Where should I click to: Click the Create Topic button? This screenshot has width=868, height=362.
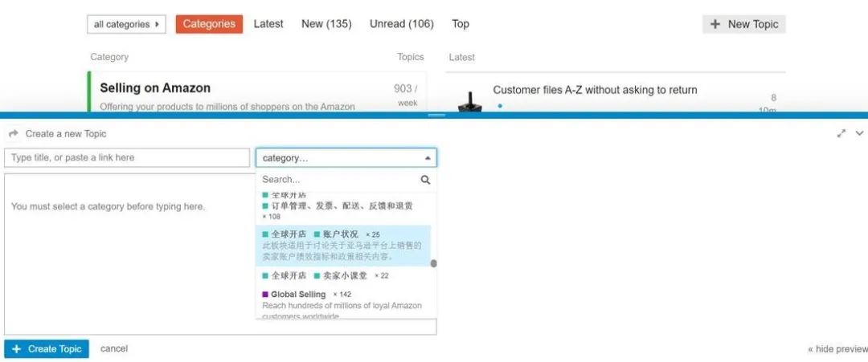[x=47, y=348]
